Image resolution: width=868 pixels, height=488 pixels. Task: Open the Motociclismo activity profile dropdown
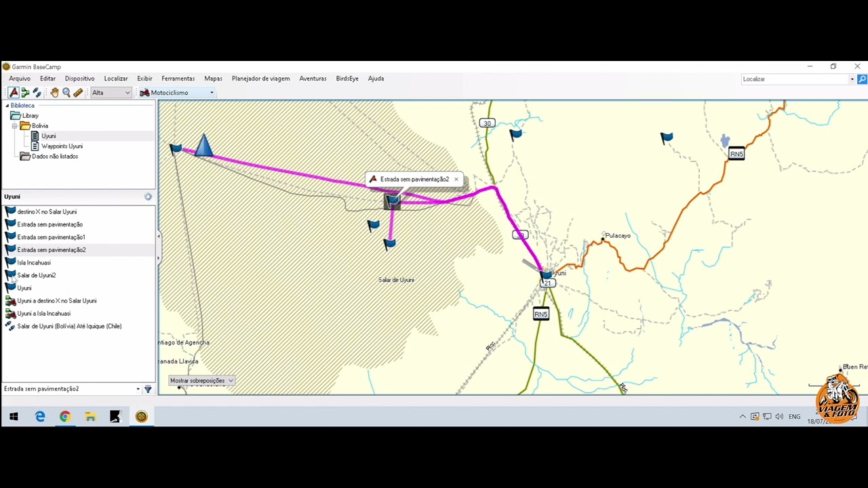176,93
